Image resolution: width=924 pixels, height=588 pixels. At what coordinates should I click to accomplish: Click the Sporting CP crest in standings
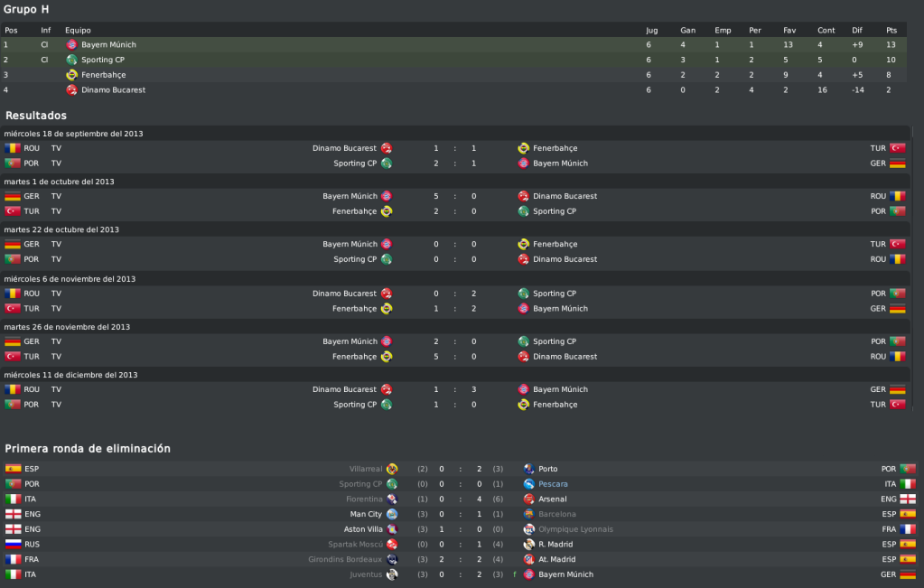(71, 60)
